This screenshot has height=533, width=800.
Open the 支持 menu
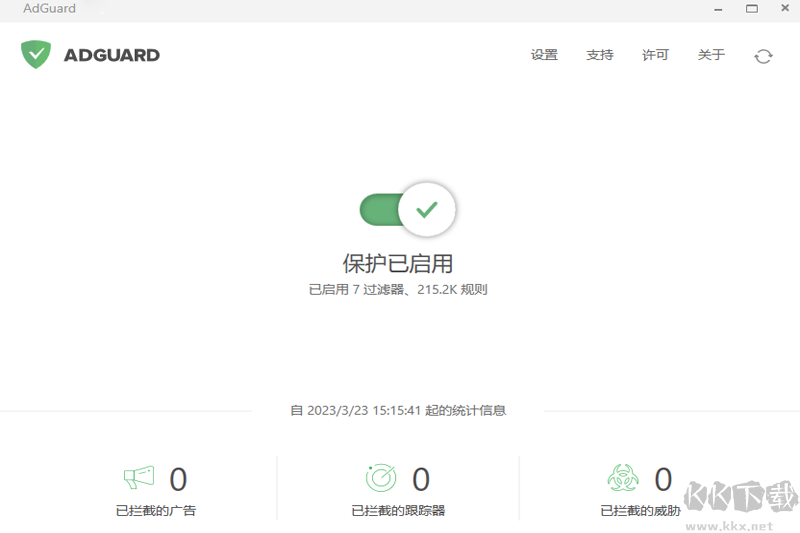point(600,55)
